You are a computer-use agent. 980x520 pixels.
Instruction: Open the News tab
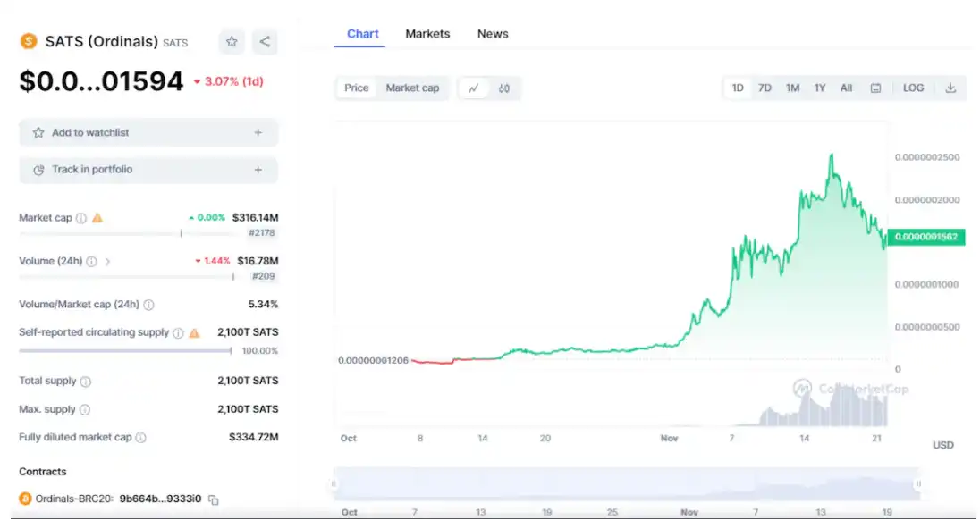[493, 34]
